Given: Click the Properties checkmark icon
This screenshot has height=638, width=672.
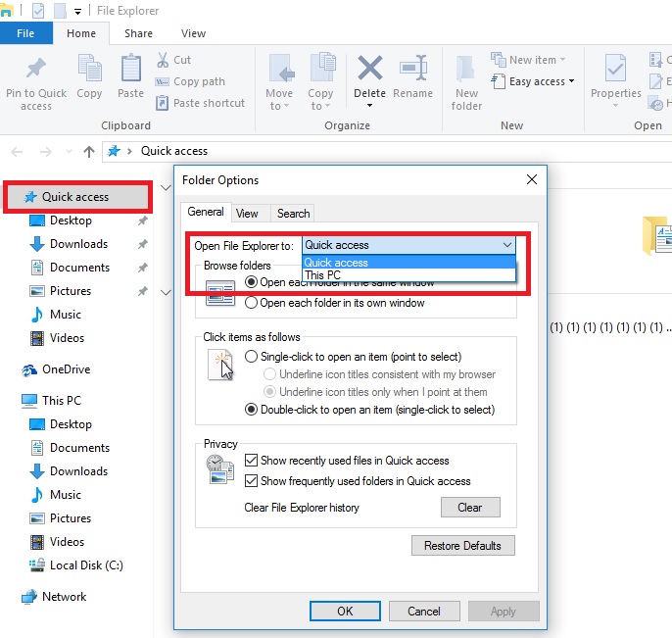Looking at the screenshot, I should coord(615,68).
